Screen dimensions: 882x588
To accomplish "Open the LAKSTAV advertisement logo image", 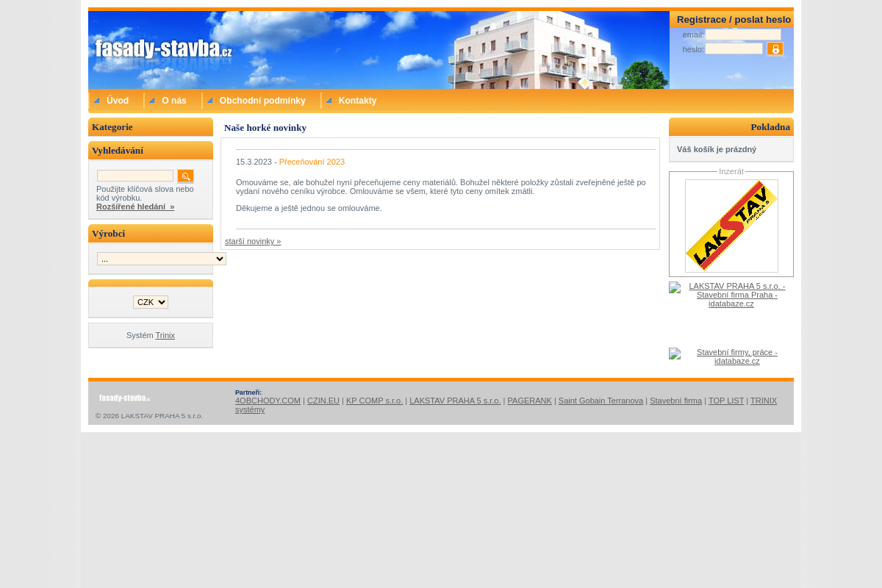I will pyautogui.click(x=731, y=226).
